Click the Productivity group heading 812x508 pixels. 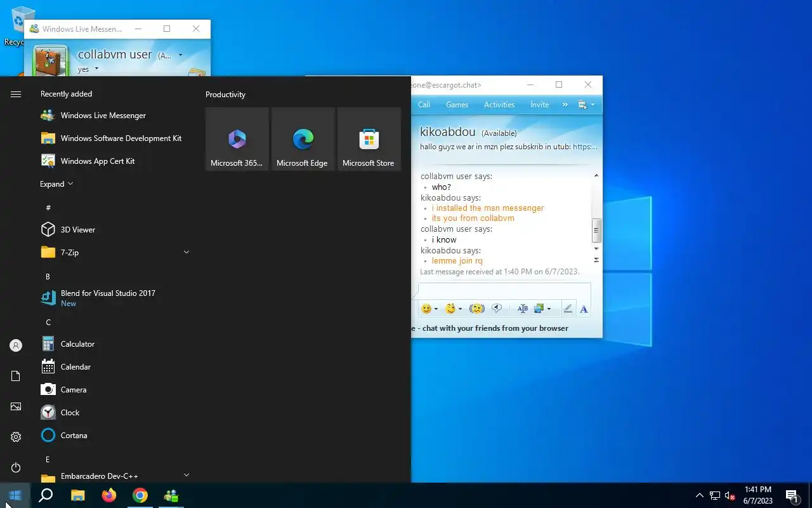pyautogui.click(x=225, y=95)
